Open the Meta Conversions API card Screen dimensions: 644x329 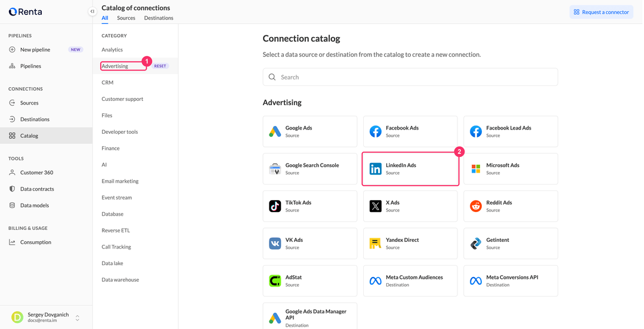coord(510,281)
